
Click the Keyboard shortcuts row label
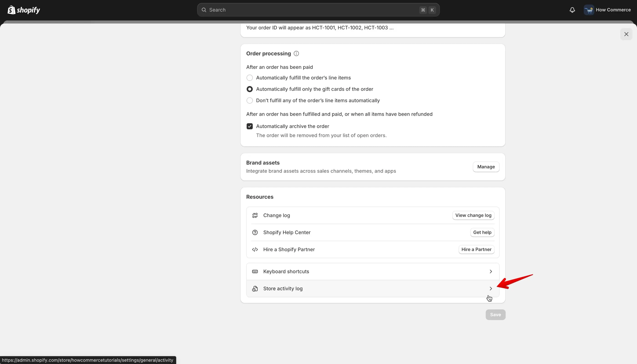point(286,271)
